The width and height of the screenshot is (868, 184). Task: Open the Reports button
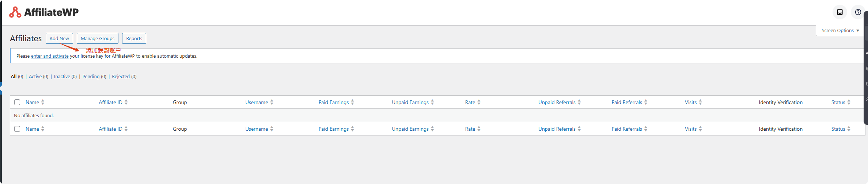(134, 38)
